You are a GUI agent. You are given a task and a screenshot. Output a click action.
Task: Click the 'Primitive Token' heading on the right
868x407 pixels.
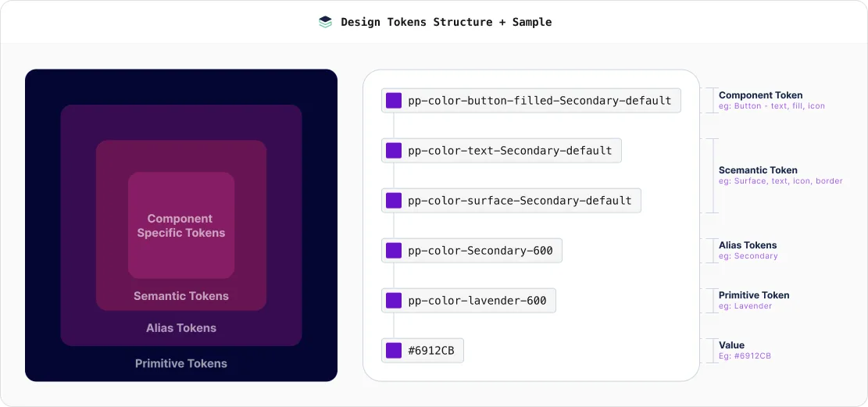pyautogui.click(x=754, y=295)
